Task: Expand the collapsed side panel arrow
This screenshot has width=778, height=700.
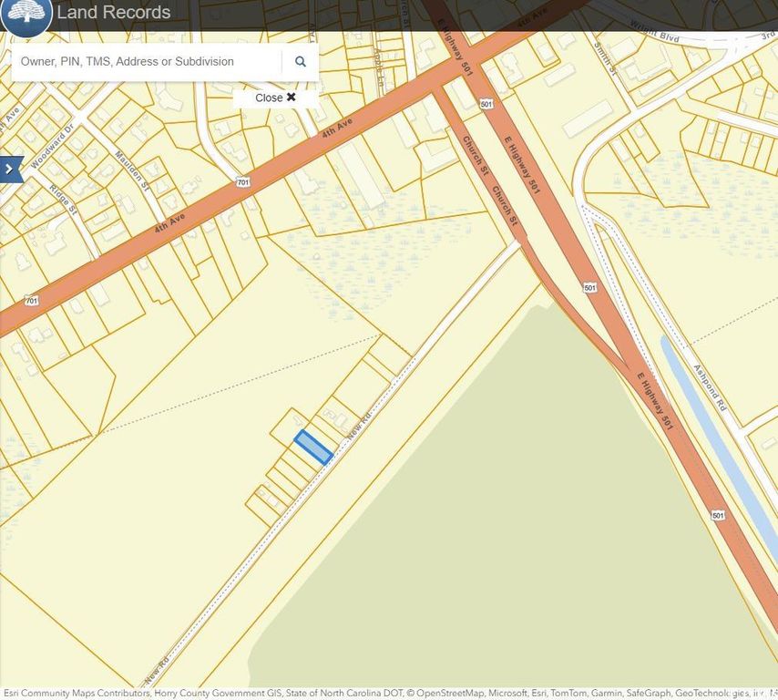Action: 10,169
